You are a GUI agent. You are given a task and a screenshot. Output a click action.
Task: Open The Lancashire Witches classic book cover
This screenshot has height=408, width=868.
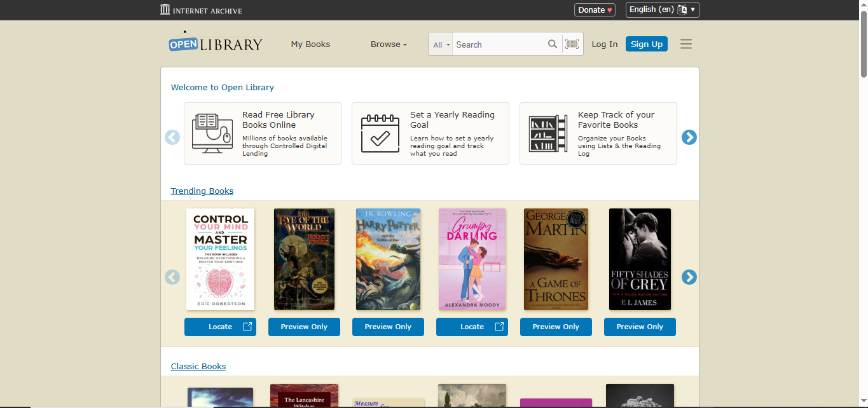(x=304, y=395)
